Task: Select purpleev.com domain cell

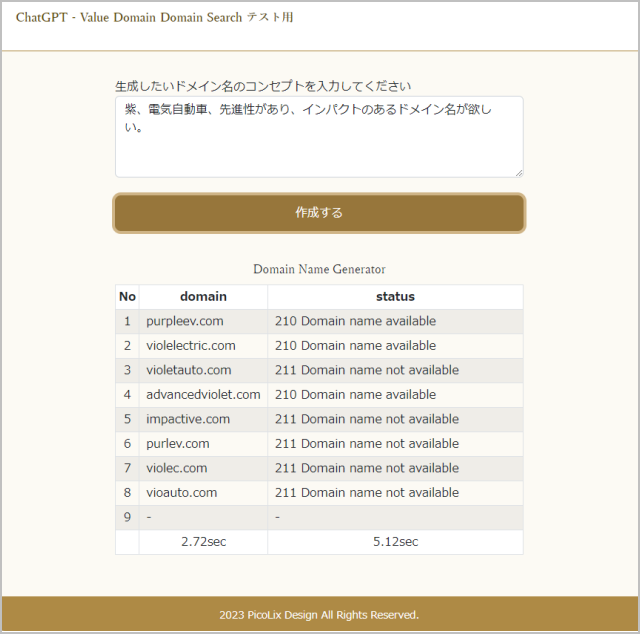Action: point(203,321)
